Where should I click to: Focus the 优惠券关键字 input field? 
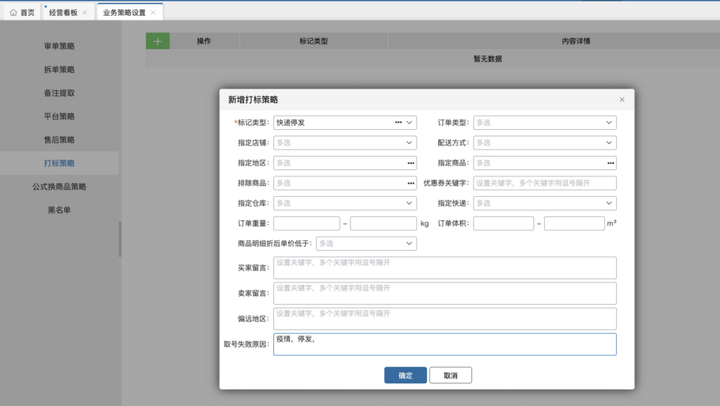pyautogui.click(x=545, y=183)
